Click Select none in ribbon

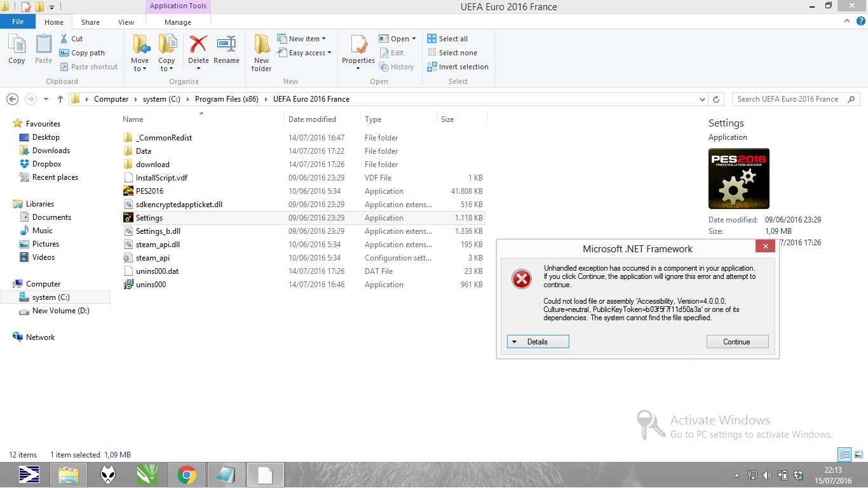452,53
